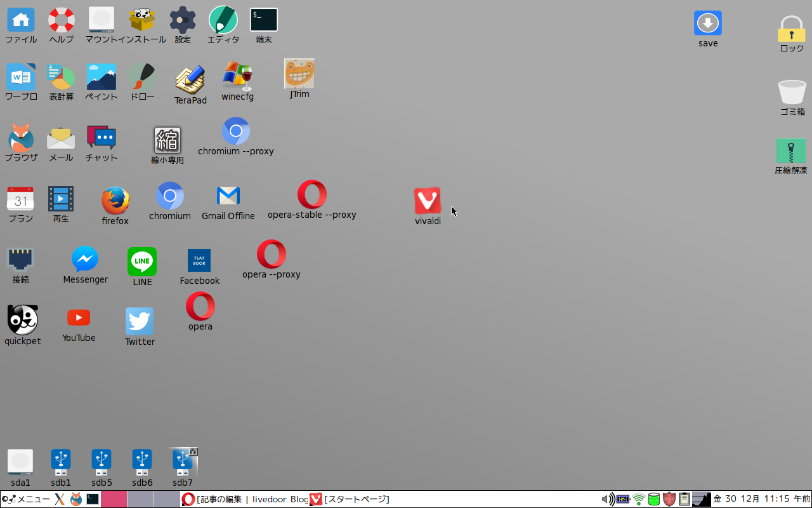
Task: Open the sdb5 USB drive icon
Action: [x=101, y=462]
